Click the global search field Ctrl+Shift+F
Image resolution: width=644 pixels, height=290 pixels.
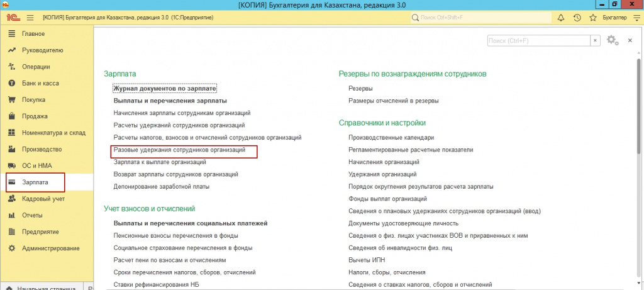pos(481,18)
